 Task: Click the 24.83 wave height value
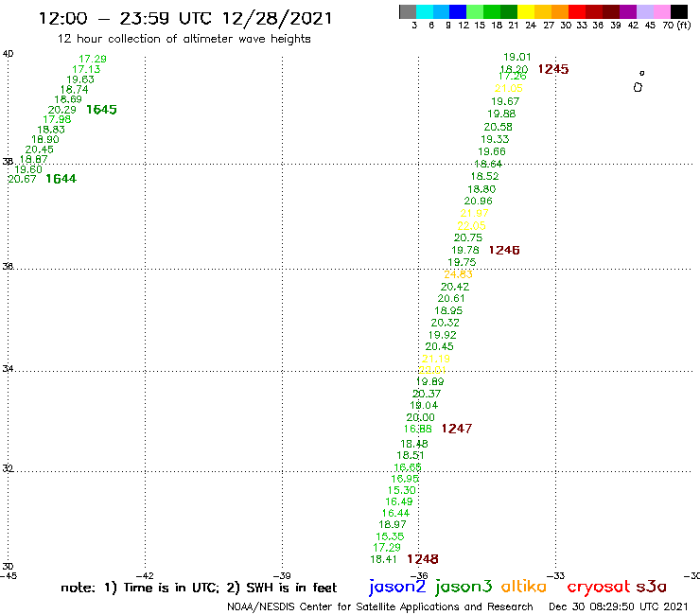coord(458,274)
